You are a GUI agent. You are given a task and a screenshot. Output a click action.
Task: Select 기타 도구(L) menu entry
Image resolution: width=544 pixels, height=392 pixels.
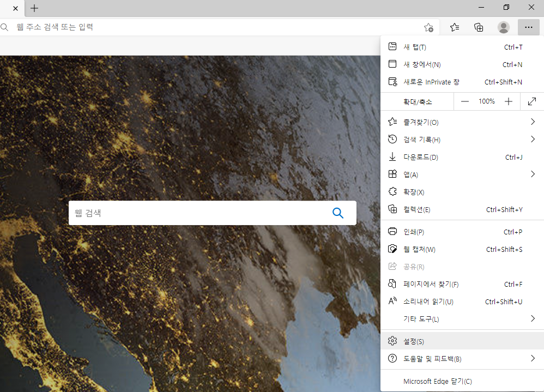[462, 319]
